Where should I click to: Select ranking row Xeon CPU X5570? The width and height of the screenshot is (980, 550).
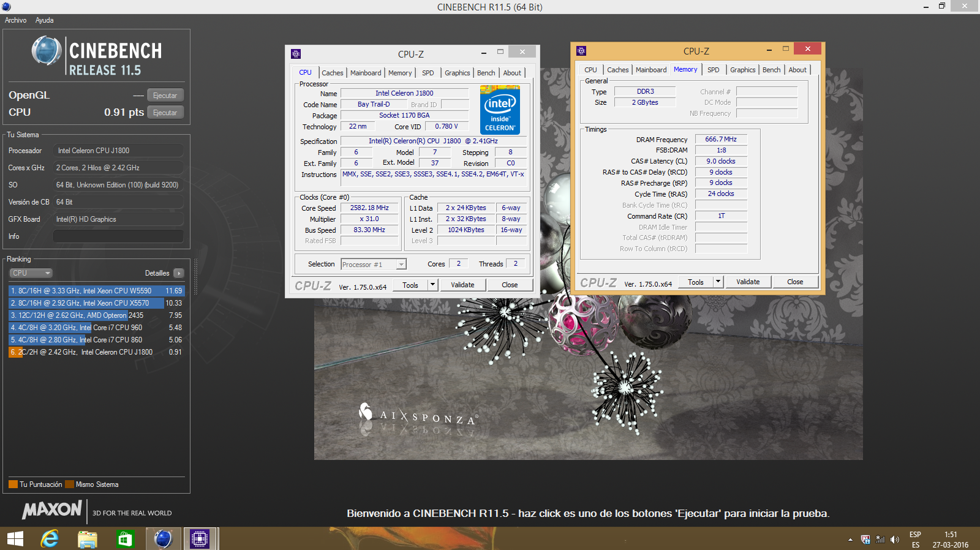coord(96,303)
